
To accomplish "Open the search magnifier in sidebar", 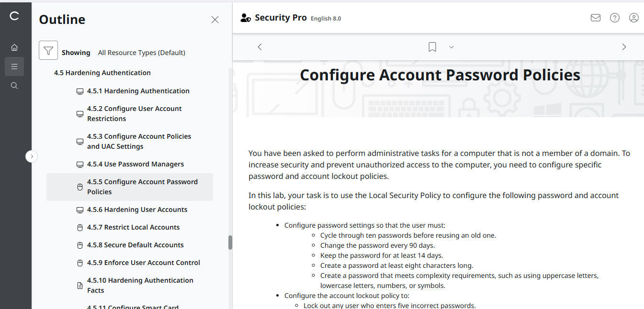I will 14,86.
